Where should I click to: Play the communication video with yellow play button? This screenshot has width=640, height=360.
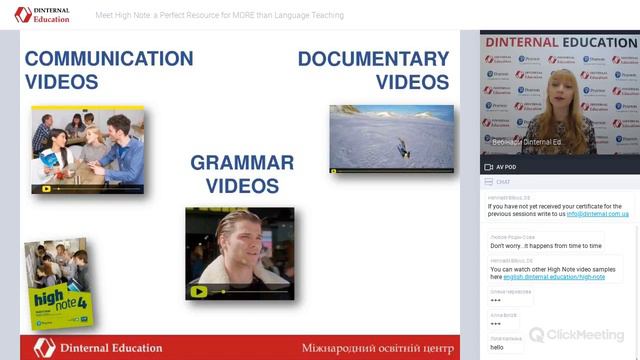click(46, 189)
